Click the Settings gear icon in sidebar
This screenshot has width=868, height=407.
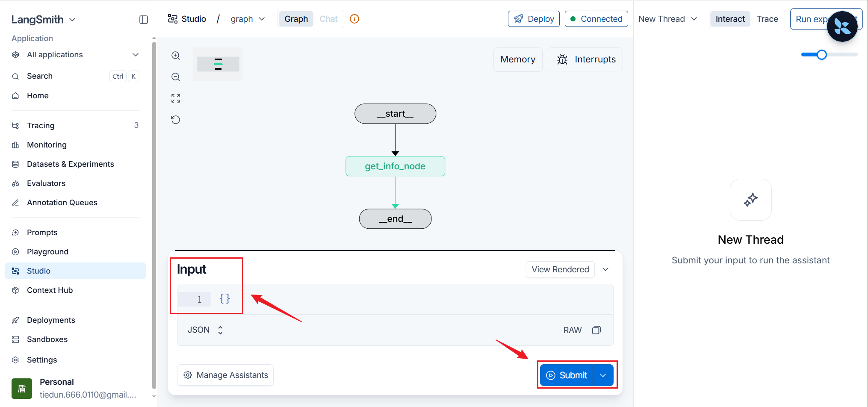[x=15, y=360]
